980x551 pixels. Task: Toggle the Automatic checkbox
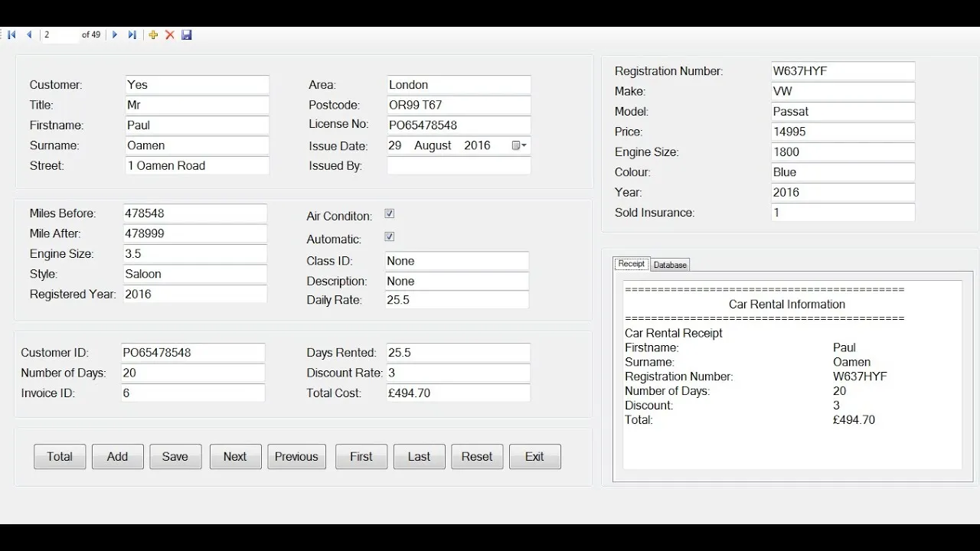390,236
